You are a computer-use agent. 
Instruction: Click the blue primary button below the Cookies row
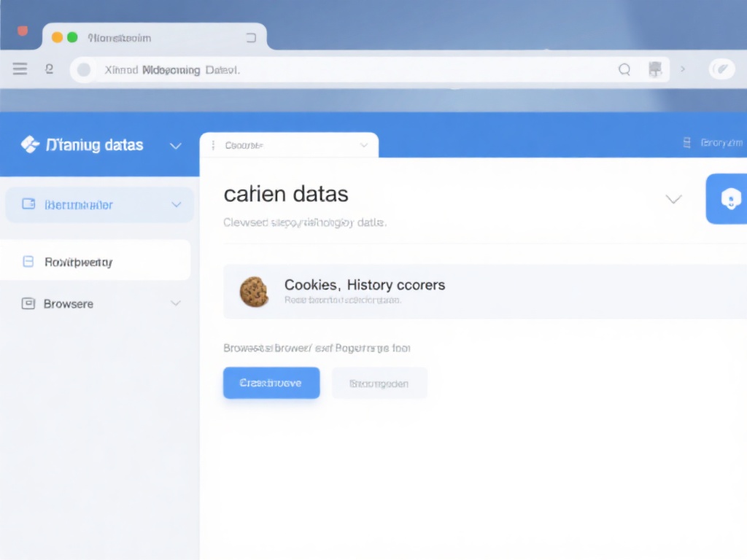coord(271,383)
